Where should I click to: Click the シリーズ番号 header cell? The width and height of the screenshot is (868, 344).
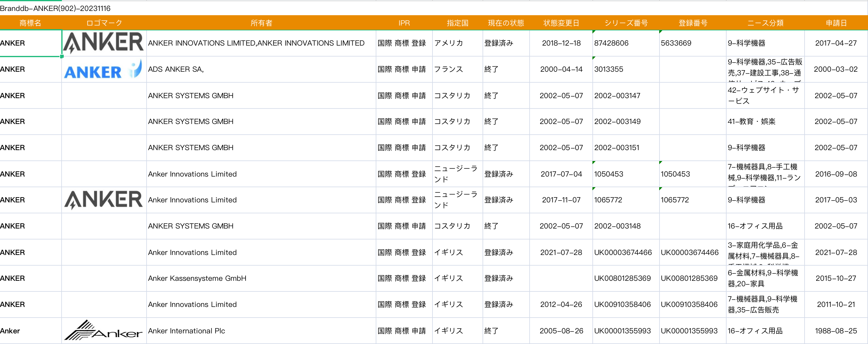pos(626,23)
